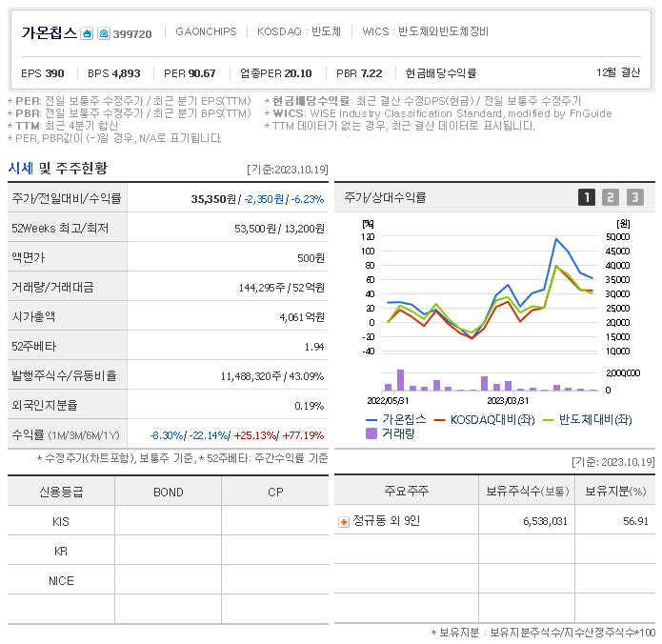Click the 35,350원 price value
Viewport: 662px width, 644px height.
(x=213, y=199)
